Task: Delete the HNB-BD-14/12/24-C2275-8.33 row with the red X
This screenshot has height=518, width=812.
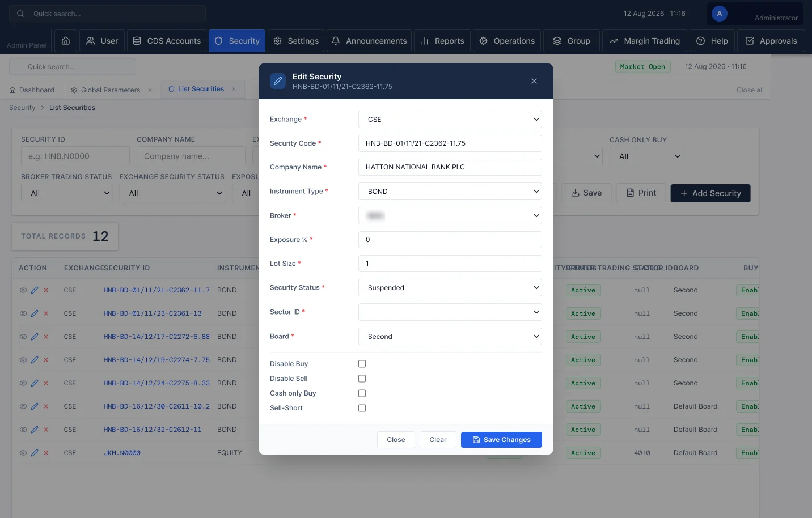Action: pyautogui.click(x=46, y=383)
